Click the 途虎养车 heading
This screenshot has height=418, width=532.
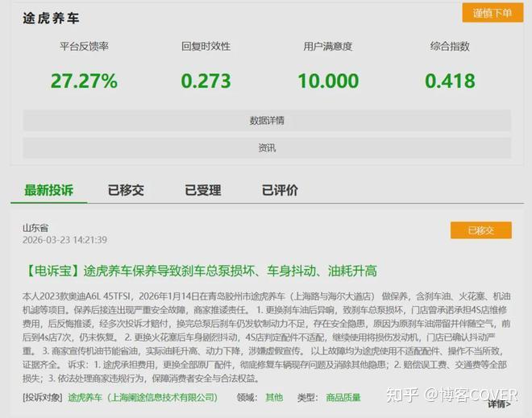[51, 19]
